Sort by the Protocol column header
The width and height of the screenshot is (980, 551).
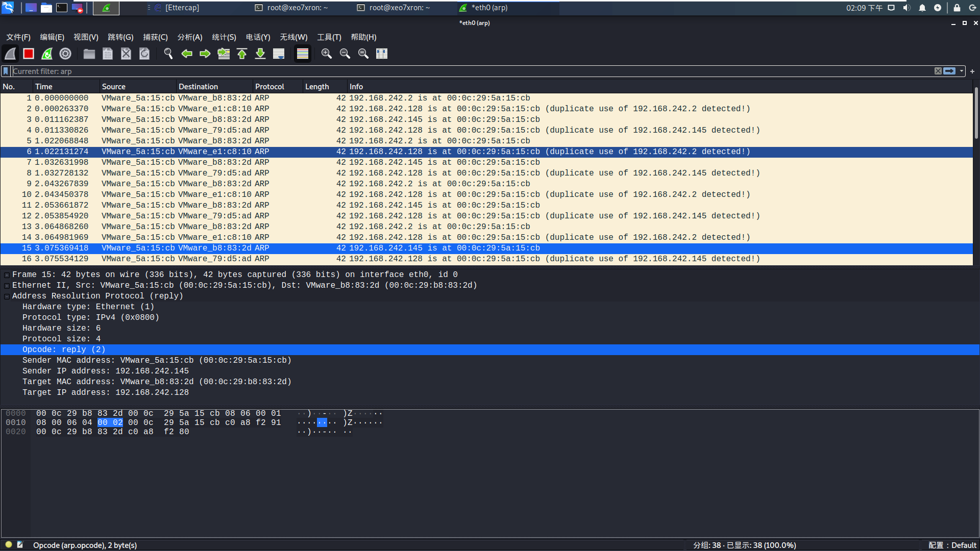point(278,87)
